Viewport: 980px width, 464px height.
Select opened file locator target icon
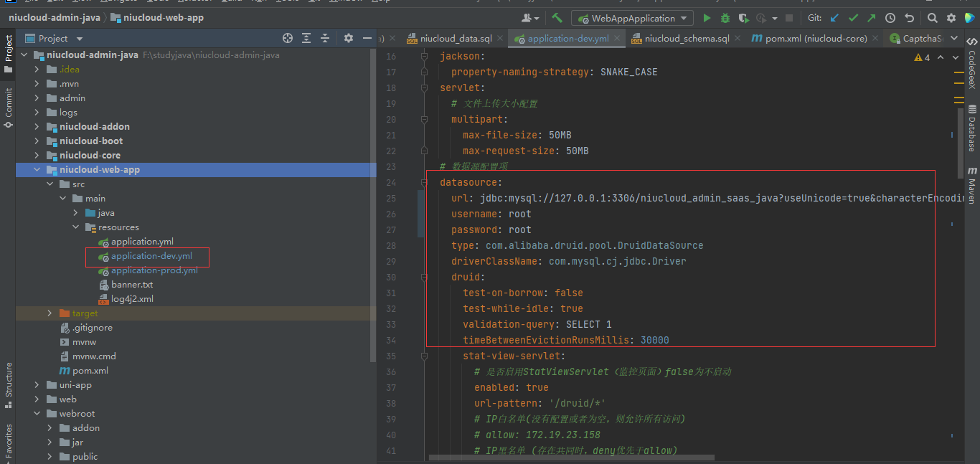coord(288,38)
